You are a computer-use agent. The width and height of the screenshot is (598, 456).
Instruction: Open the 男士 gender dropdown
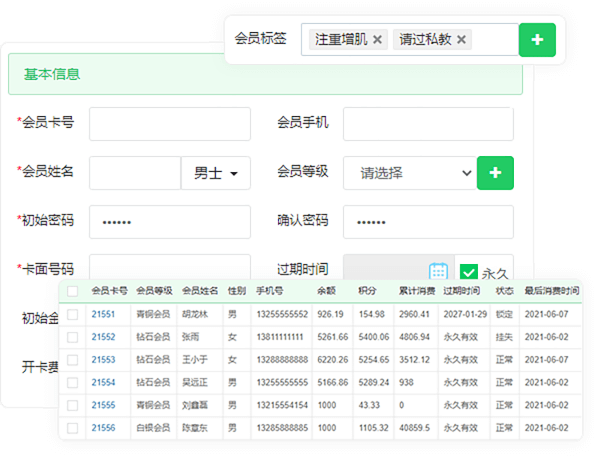click(x=216, y=173)
